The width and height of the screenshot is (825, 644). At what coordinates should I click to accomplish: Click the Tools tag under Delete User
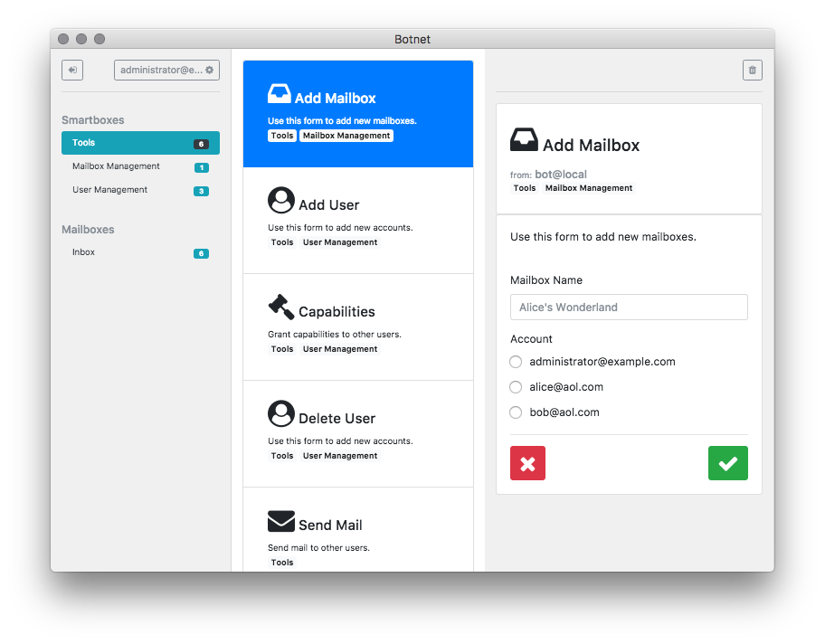pyautogui.click(x=282, y=456)
